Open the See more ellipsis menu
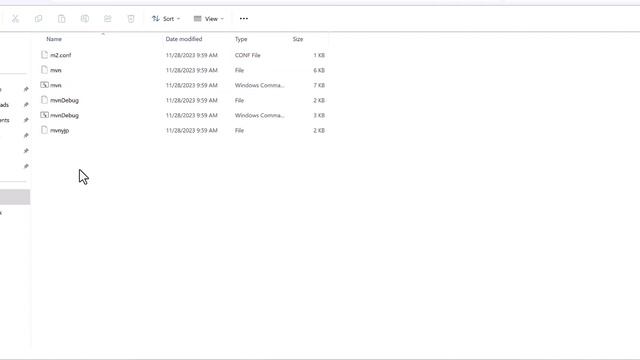 pyautogui.click(x=244, y=19)
